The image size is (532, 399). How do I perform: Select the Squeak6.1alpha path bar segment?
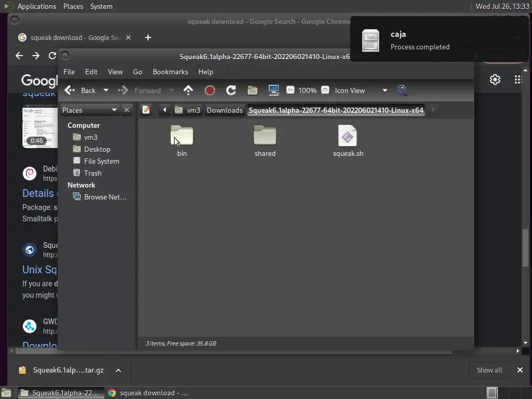click(336, 110)
